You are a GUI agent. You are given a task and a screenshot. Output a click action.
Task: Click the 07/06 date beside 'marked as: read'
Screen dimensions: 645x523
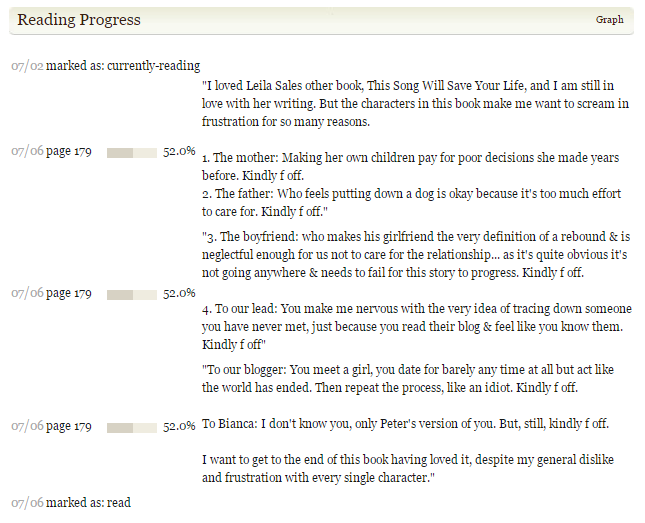click(x=27, y=502)
